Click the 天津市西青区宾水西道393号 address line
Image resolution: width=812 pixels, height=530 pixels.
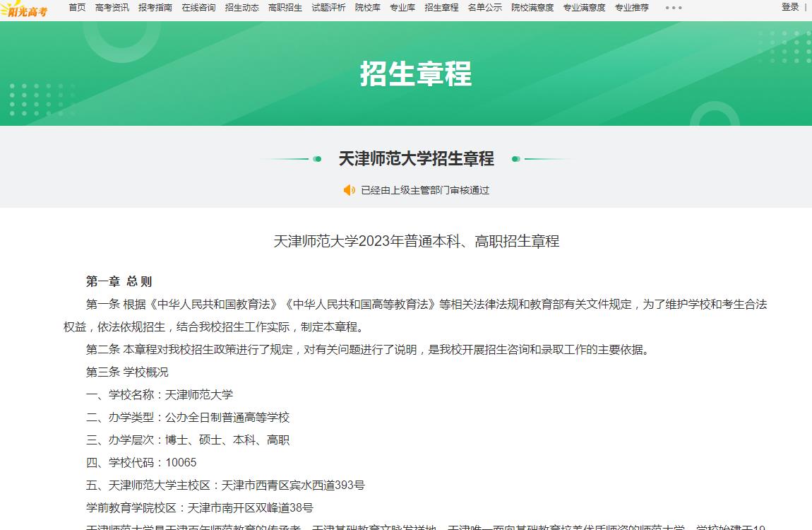(x=225, y=485)
